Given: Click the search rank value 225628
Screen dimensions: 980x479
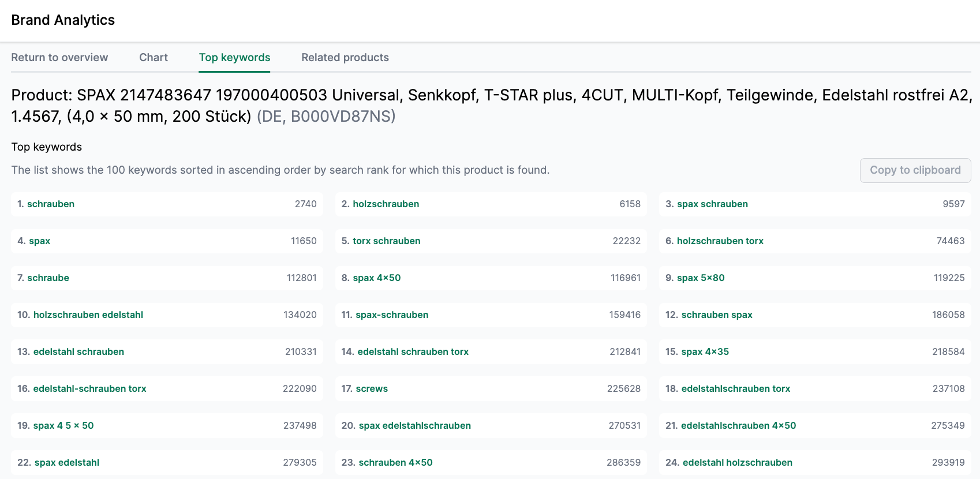Looking at the screenshot, I should pyautogui.click(x=624, y=388).
